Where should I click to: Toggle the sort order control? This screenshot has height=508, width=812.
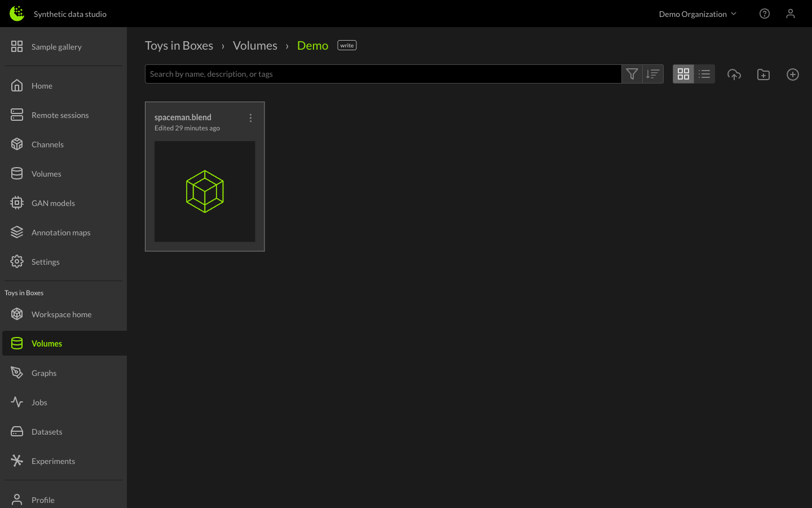pos(653,73)
